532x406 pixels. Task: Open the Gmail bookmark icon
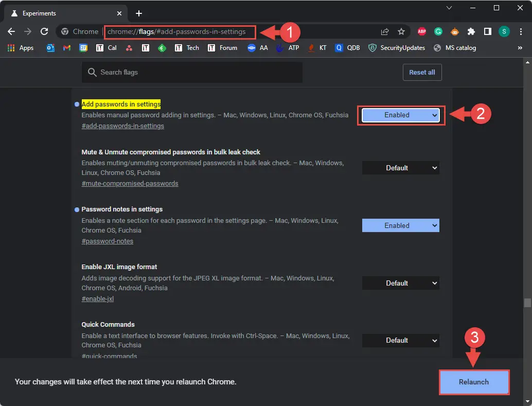tap(67, 48)
